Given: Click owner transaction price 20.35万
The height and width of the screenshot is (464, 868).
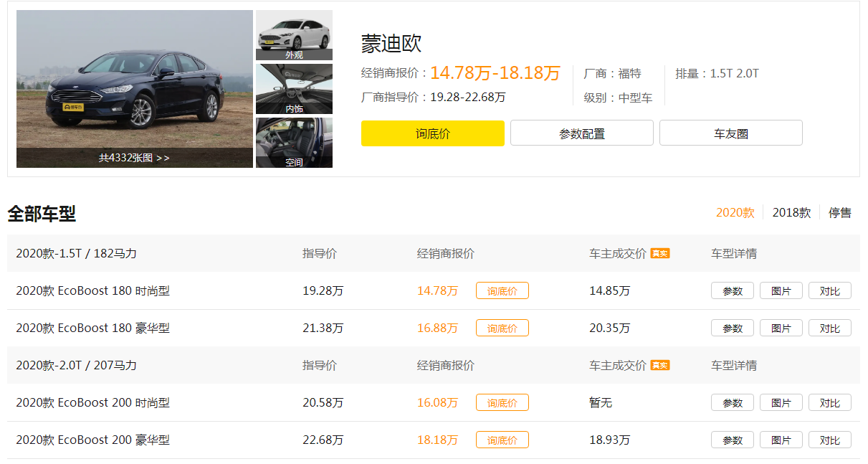Looking at the screenshot, I should (610, 328).
